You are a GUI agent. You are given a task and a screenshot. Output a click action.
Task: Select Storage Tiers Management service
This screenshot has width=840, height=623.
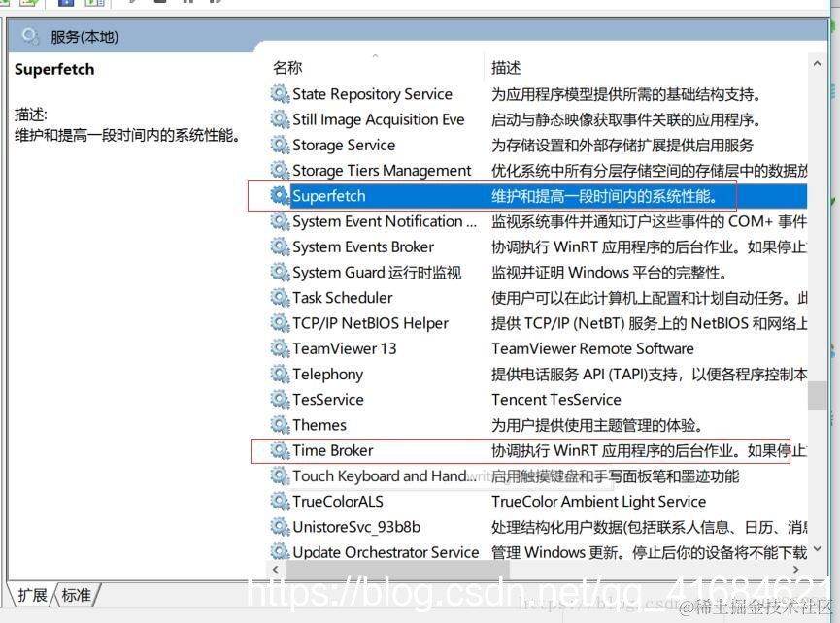[x=382, y=170]
